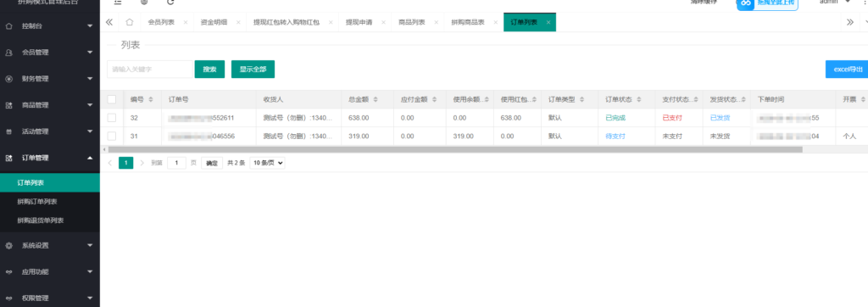Click 已完成 status in row 32
This screenshot has height=307, width=868.
pyautogui.click(x=615, y=118)
